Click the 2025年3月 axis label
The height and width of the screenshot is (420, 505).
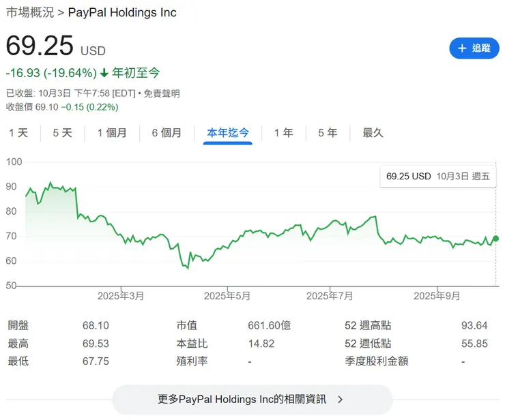[121, 296]
